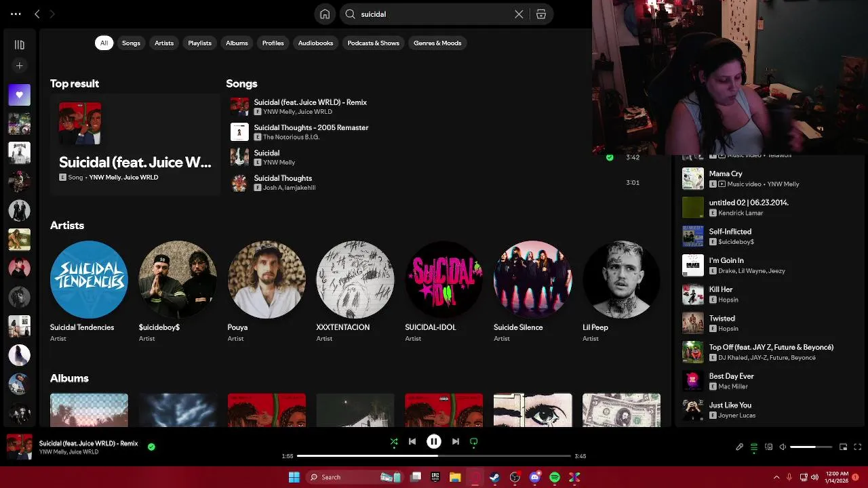Toggle the queue panel
The image size is (868, 488).
753,447
